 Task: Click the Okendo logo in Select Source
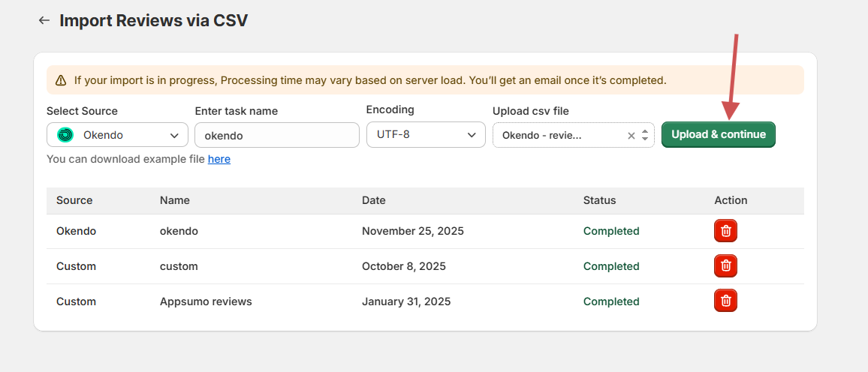coord(65,135)
